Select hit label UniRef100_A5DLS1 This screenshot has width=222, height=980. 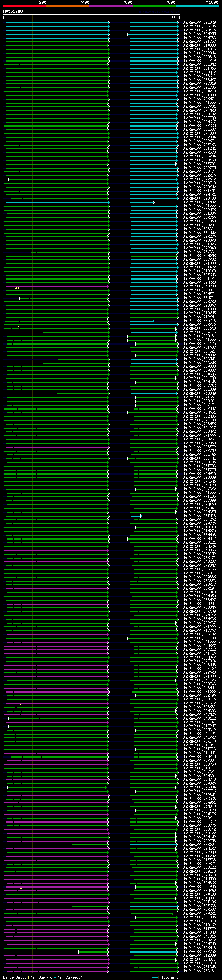click(199, 336)
